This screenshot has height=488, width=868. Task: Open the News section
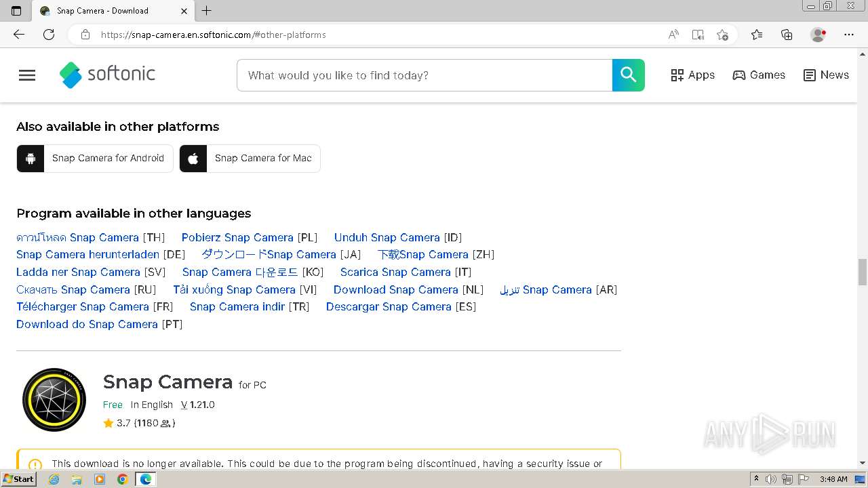click(826, 75)
